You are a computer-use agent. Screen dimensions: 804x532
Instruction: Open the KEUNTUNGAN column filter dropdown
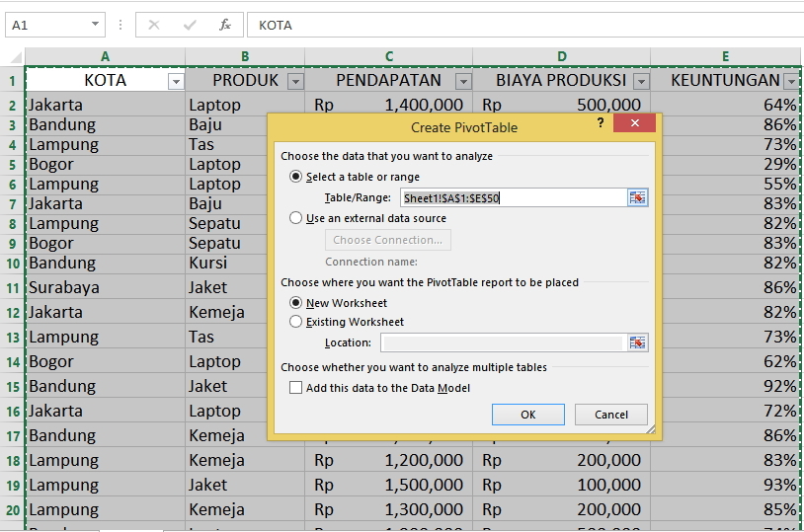(793, 82)
